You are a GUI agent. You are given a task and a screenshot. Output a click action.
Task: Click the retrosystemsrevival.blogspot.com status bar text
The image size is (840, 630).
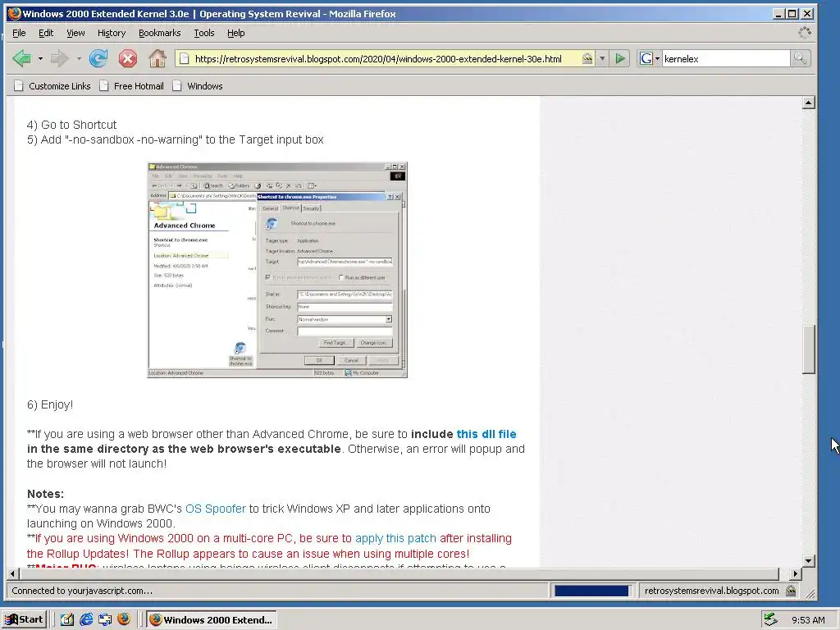[x=711, y=591]
